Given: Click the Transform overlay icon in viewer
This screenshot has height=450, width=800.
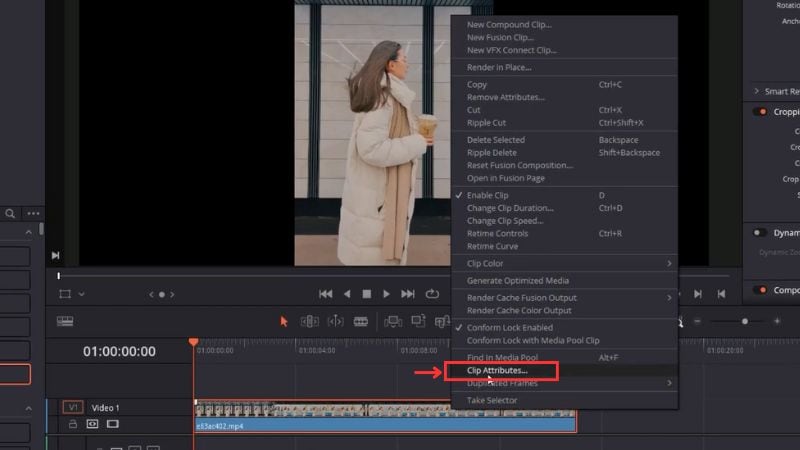Looking at the screenshot, I should 65,294.
